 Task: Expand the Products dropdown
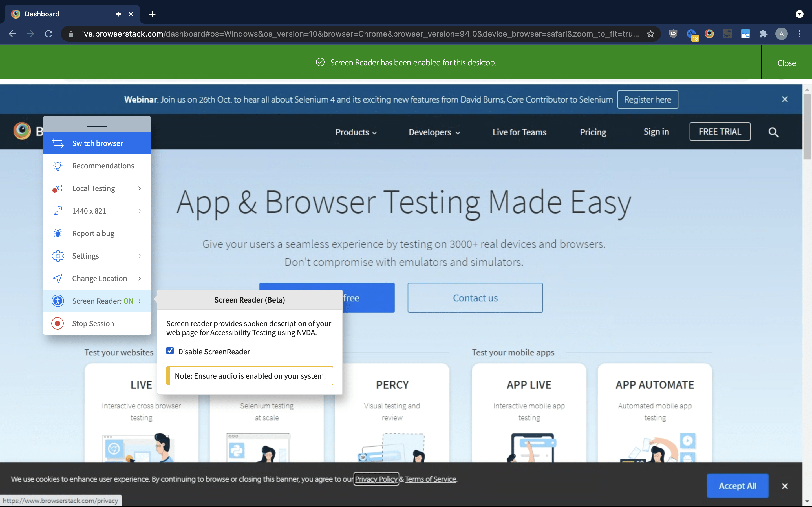click(355, 132)
